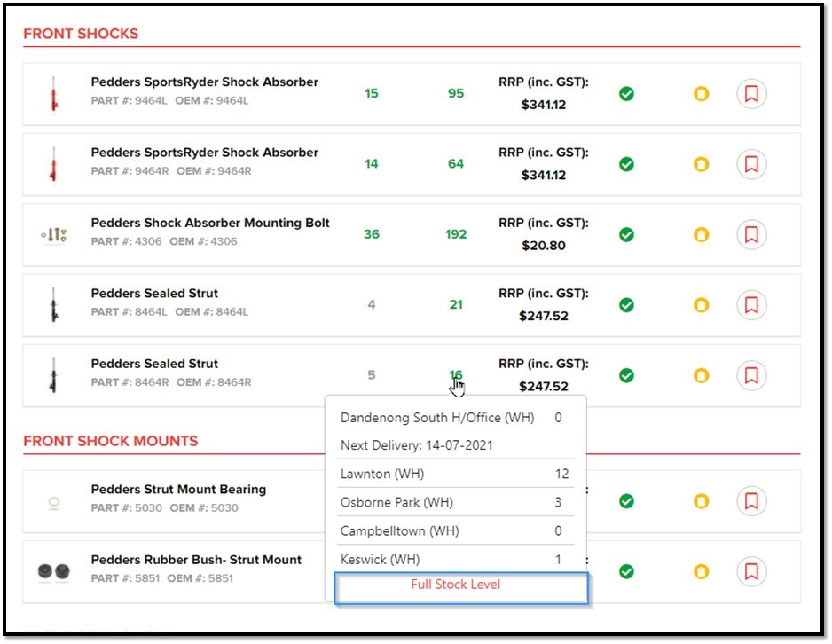Open Pedders Shock Absorber Mounting Bolt title
The height and width of the screenshot is (644, 832).
(x=210, y=223)
